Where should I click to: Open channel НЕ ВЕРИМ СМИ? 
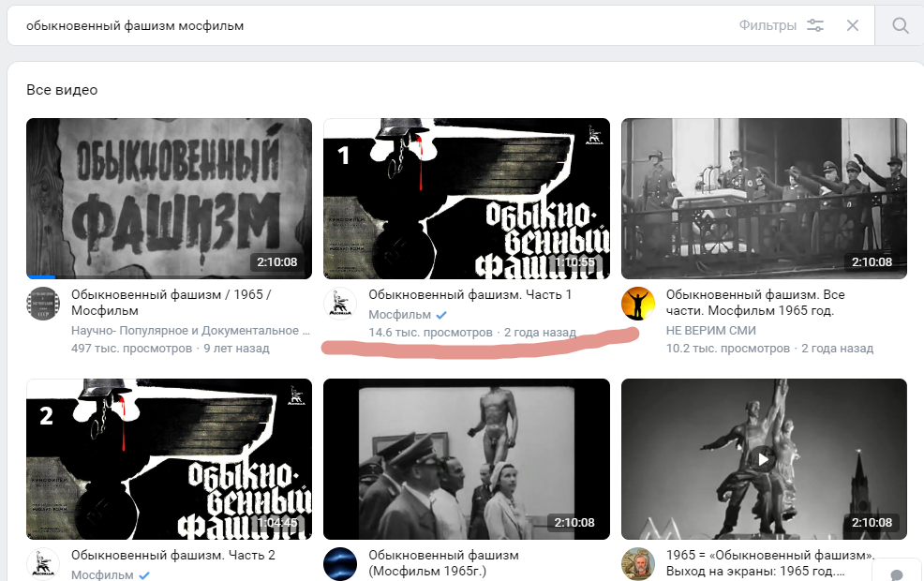(710, 331)
